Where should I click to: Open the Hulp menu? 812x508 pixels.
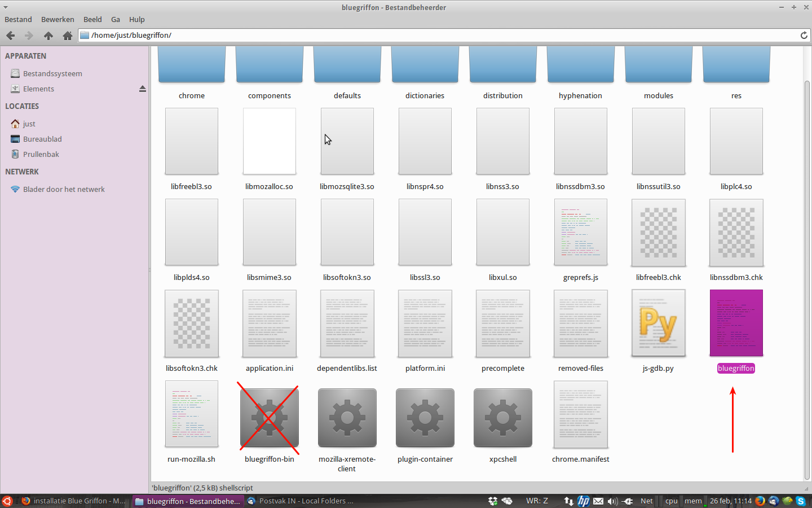tap(137, 19)
